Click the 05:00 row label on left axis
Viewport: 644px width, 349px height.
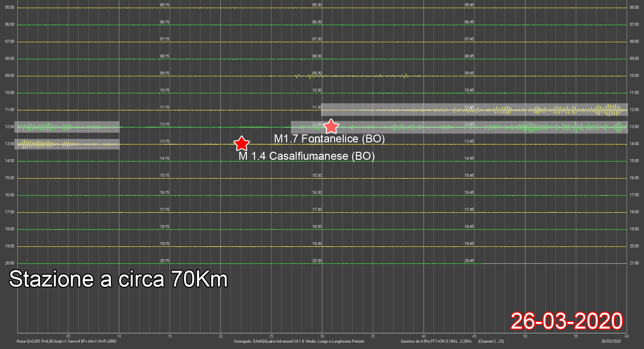point(10,7)
